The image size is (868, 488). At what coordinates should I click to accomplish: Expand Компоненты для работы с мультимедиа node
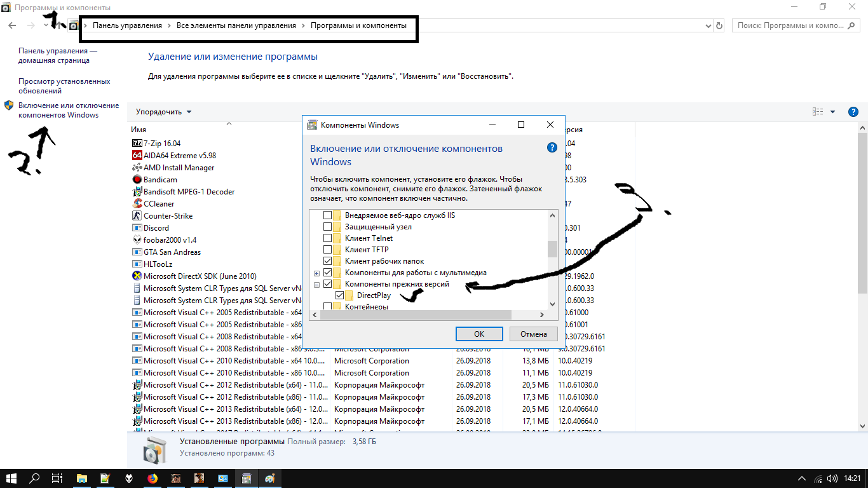click(x=316, y=273)
